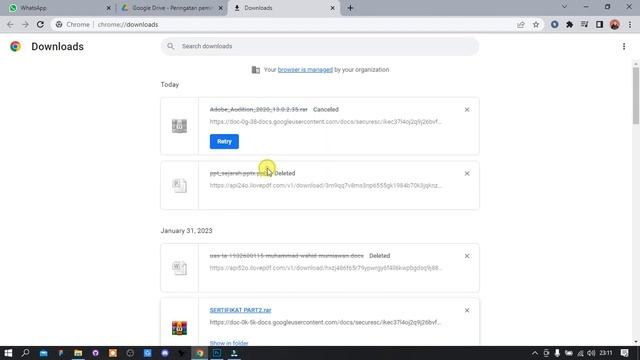The image size is (640, 360).
Task: Click the ppt_sejarah ilovepdf URL
Action: [x=325, y=185]
